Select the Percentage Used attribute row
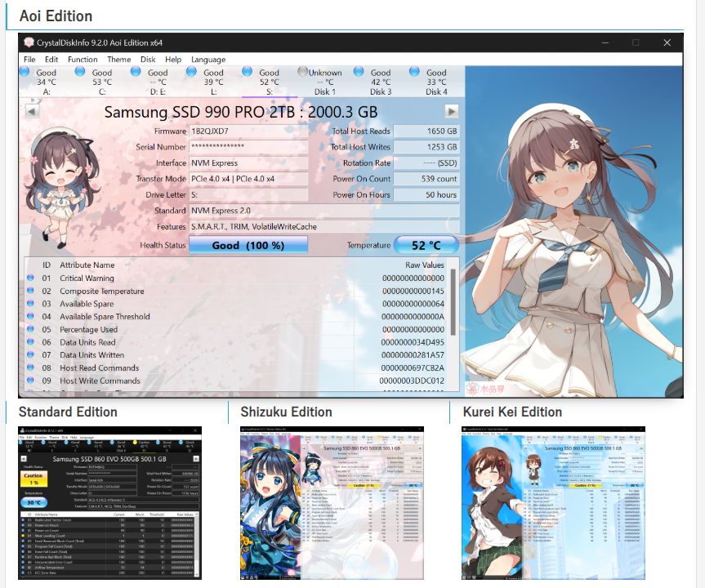 [237, 329]
